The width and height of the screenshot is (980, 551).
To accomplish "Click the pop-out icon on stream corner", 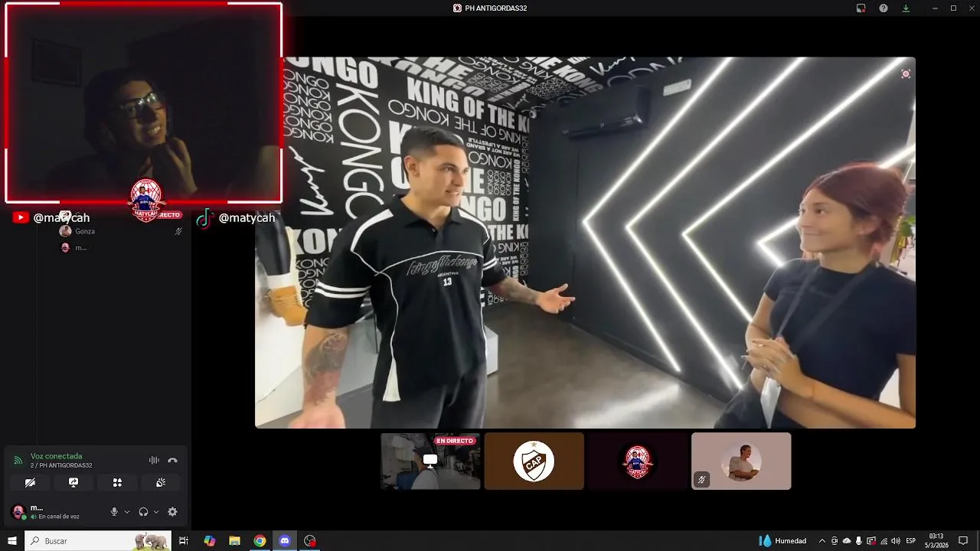I will click(906, 74).
